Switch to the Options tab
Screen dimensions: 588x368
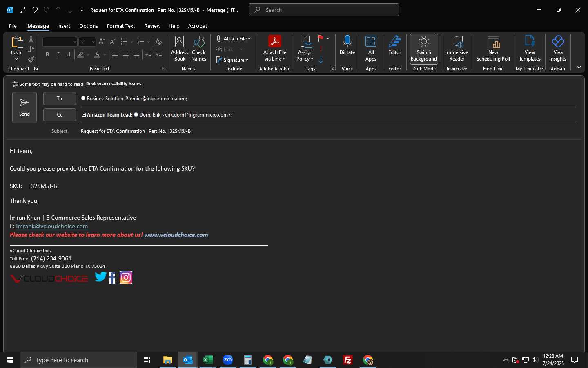pos(89,26)
